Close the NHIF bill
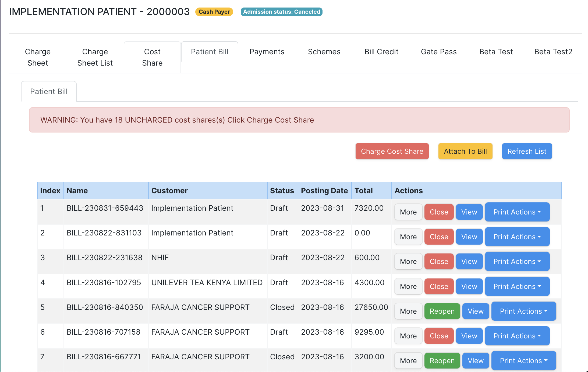 tap(439, 262)
